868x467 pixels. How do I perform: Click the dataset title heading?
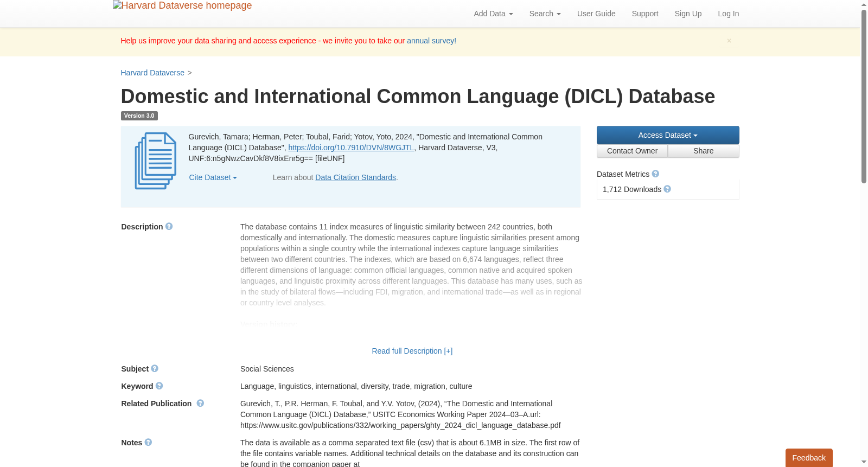418,97
